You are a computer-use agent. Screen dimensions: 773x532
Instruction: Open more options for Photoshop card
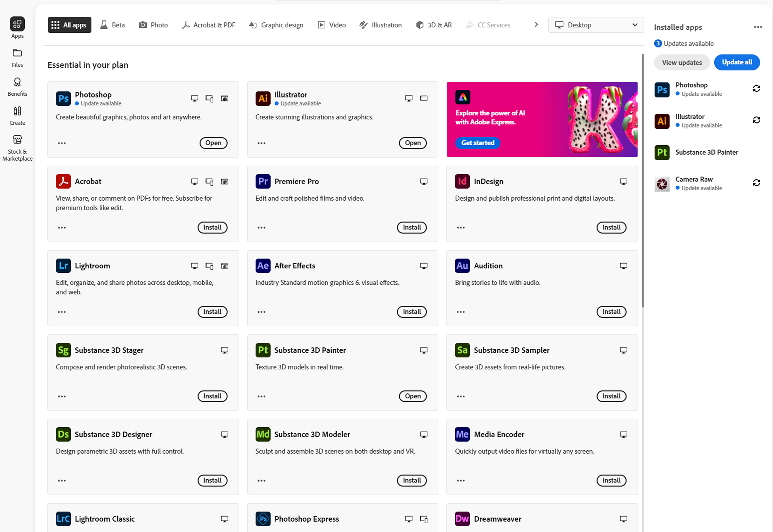point(62,143)
